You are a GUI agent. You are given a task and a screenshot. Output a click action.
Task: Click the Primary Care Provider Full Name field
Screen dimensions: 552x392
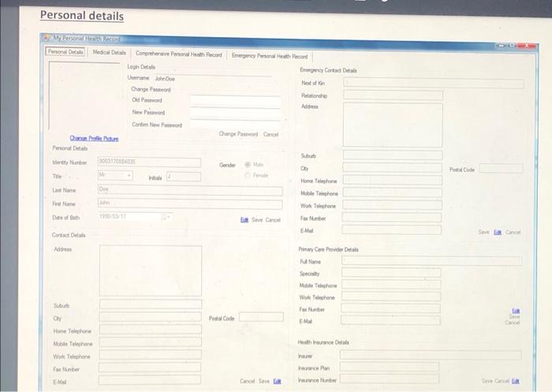click(x=432, y=261)
